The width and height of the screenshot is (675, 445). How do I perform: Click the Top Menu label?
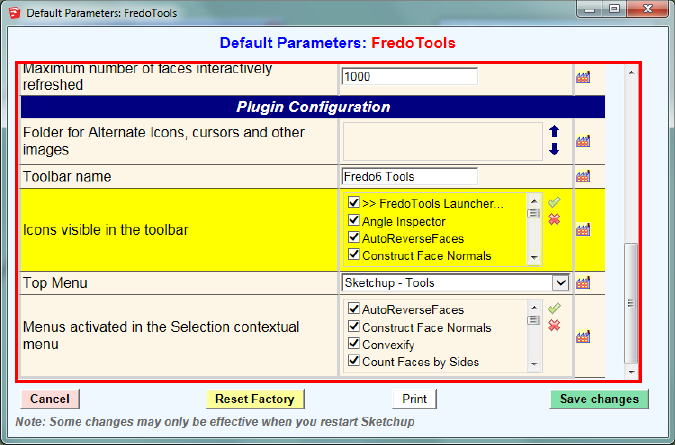pos(55,283)
